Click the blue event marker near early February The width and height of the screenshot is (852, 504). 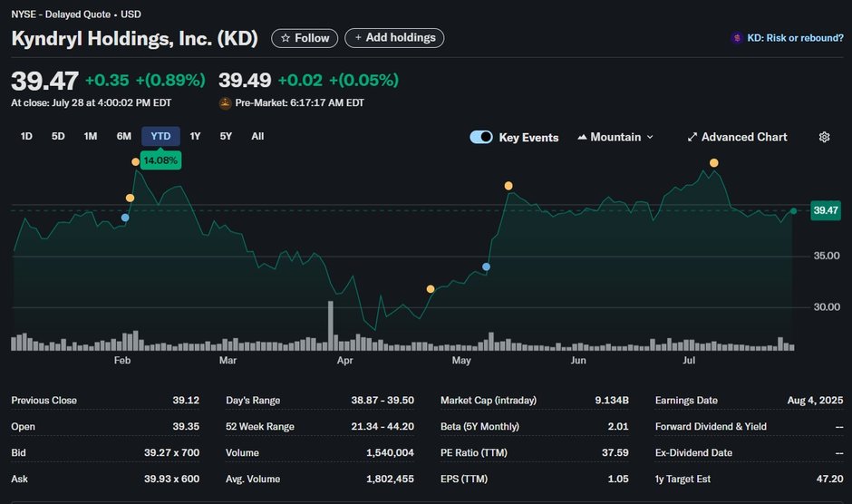pos(125,218)
